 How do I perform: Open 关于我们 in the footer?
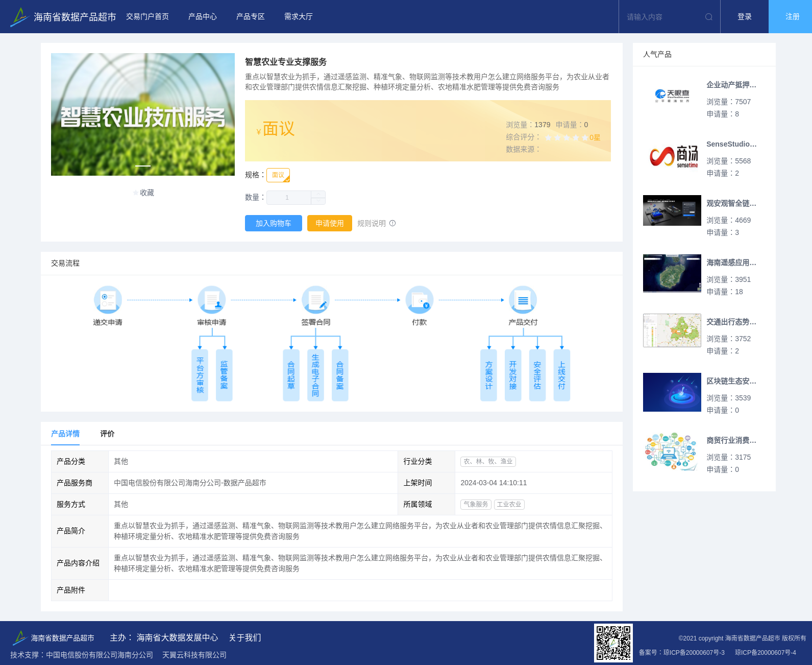pos(245,637)
